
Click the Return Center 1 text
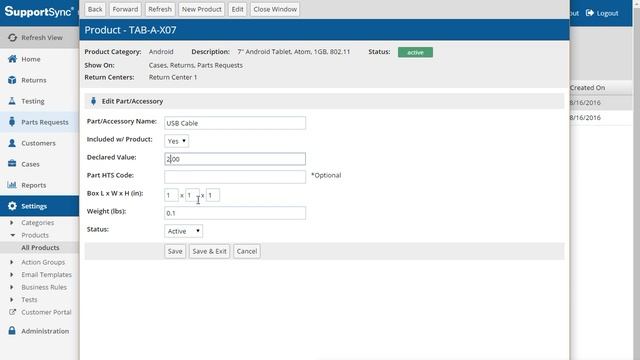point(173,77)
